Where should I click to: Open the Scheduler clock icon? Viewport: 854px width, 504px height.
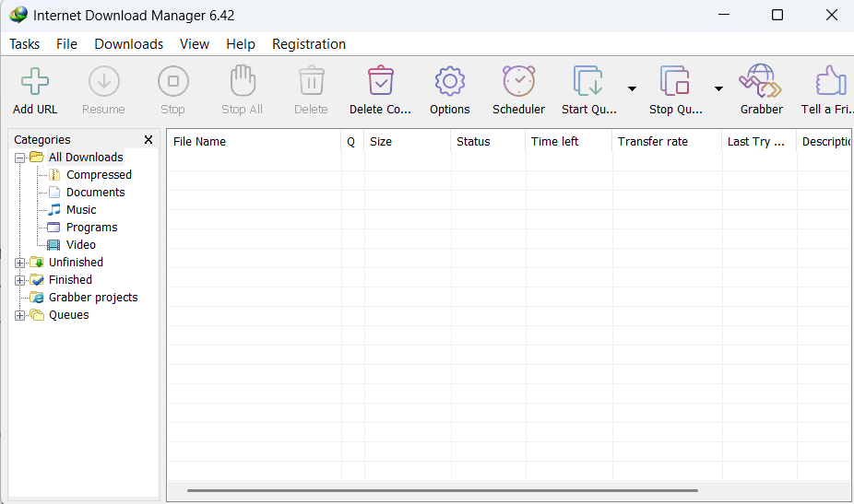point(518,83)
